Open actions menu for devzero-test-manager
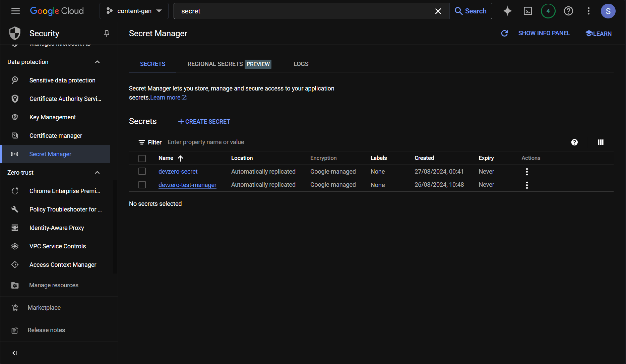The height and width of the screenshot is (364, 626). pos(527,185)
